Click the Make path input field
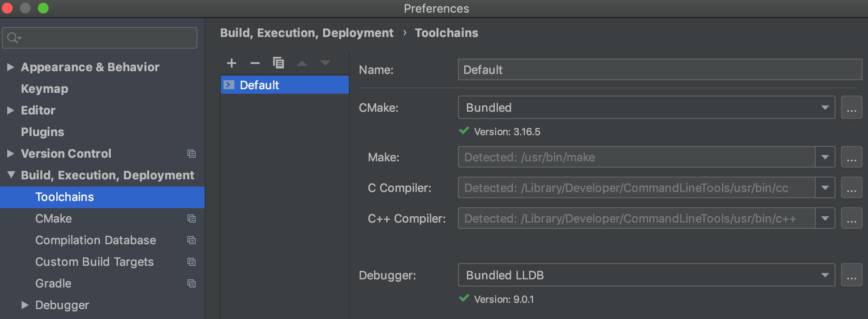The width and height of the screenshot is (868, 319). [636, 157]
